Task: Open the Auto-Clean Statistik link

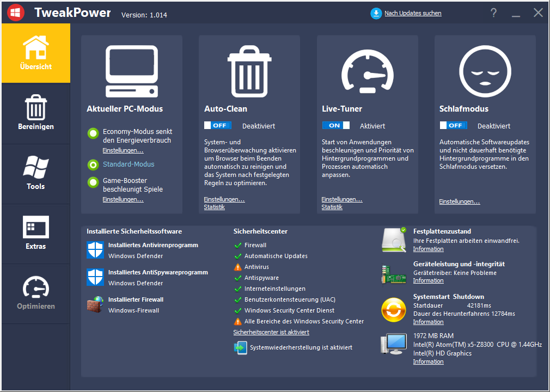Action: (214, 207)
